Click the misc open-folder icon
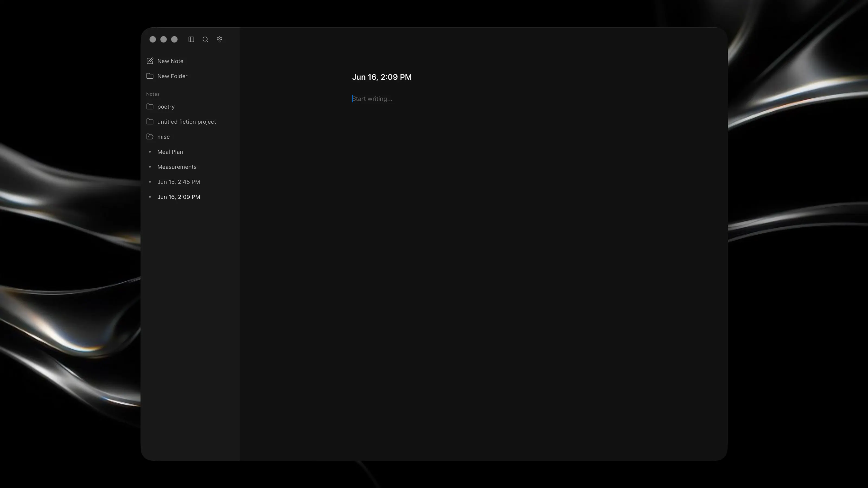 point(150,137)
